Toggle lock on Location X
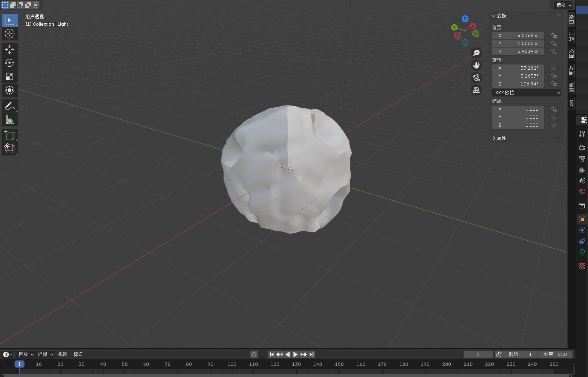The image size is (588, 377). pos(554,36)
